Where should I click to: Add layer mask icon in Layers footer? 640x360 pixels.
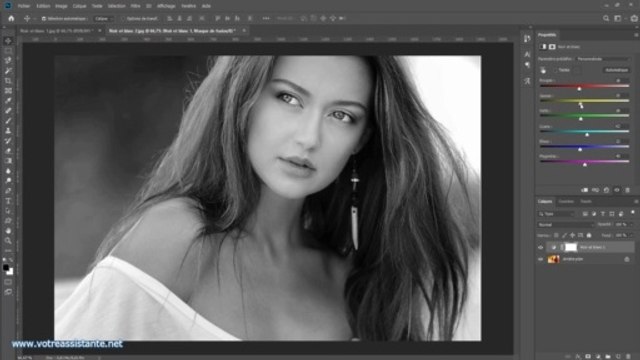pyautogui.click(x=588, y=356)
